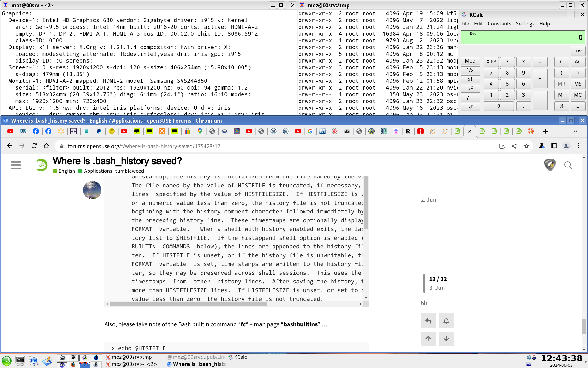Open KCalc Constants menu
This screenshot has width=588, height=368.
[x=499, y=24]
